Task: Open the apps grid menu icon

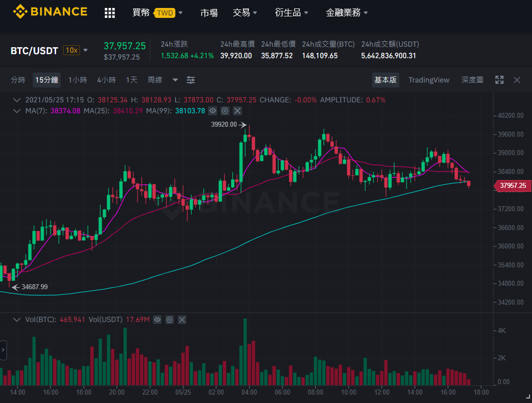Action: pyautogui.click(x=110, y=13)
